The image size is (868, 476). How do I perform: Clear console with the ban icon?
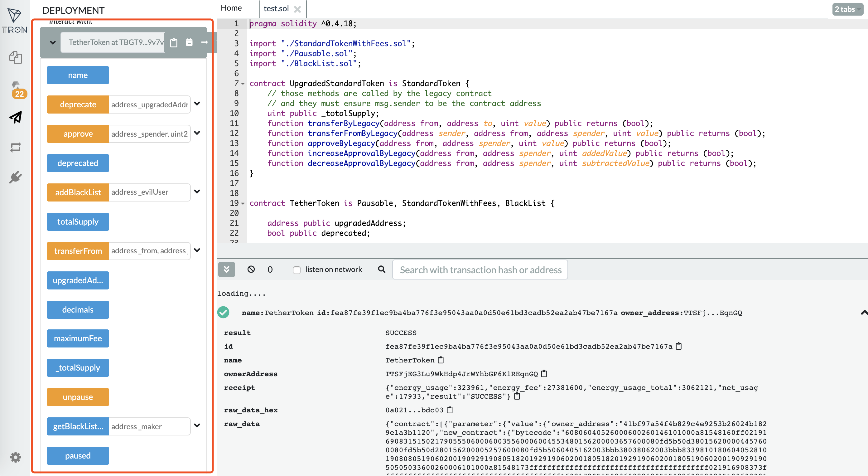[x=251, y=270]
